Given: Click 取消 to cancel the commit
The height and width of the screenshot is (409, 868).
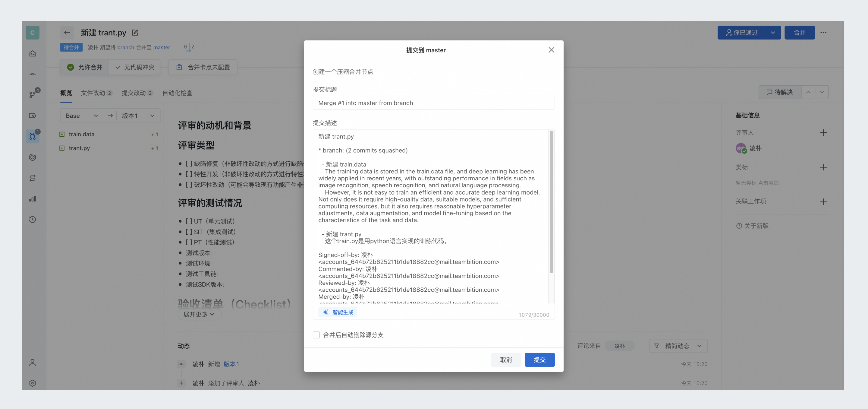Looking at the screenshot, I should [x=506, y=360].
